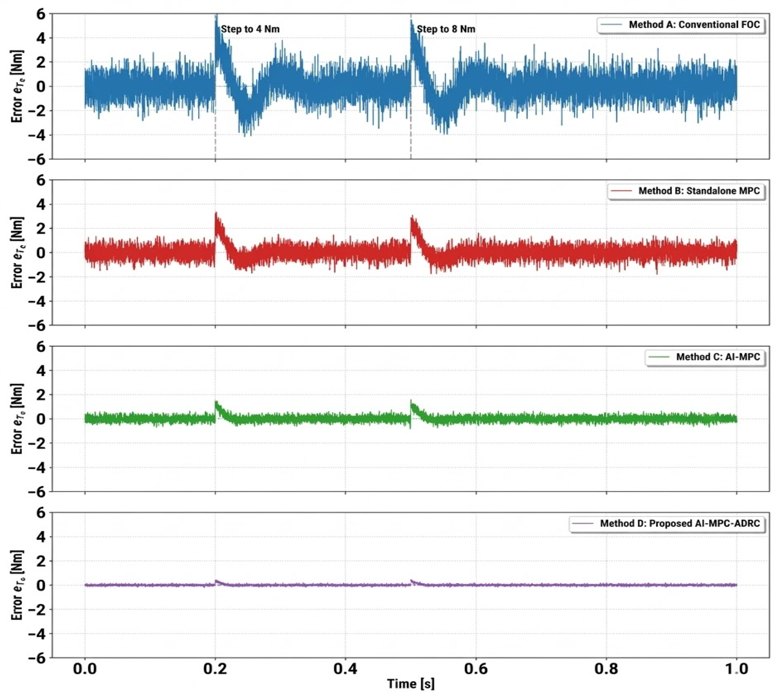Viewport: 783px width, 700px height.
Task: Click the 0.6 x-axis tick label
Action: point(476,668)
